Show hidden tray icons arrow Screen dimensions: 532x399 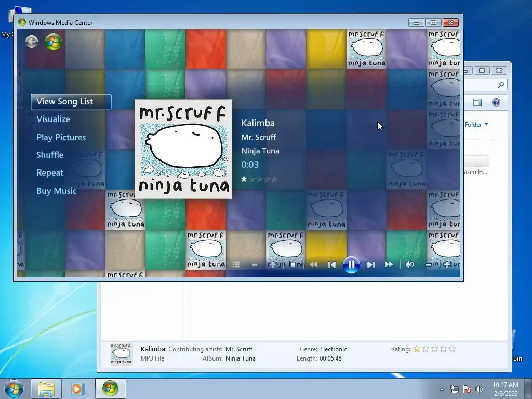click(x=442, y=389)
